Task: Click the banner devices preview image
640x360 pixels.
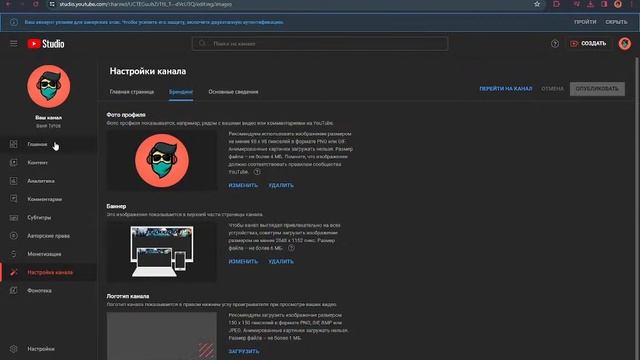Action: (x=162, y=252)
